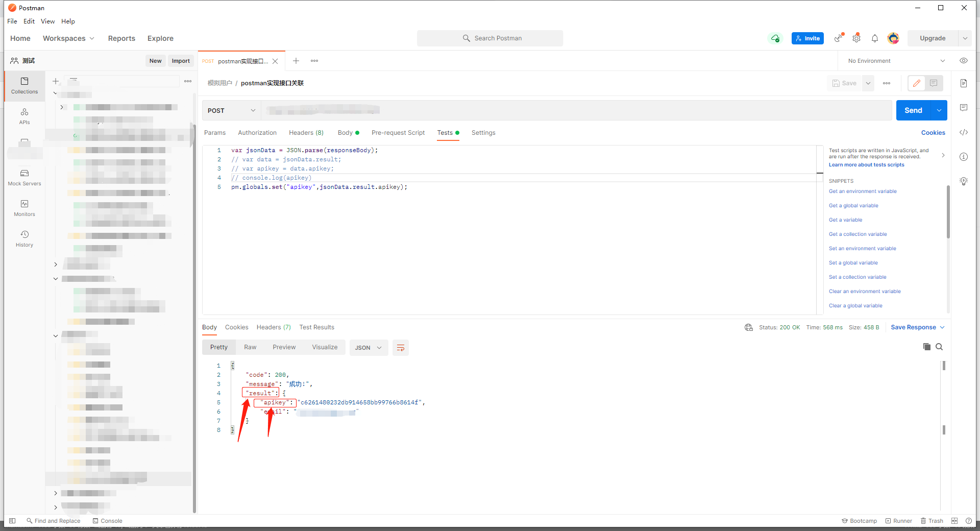This screenshot has width=980, height=531.
Task: Click the request URL input field
Action: click(x=577, y=110)
